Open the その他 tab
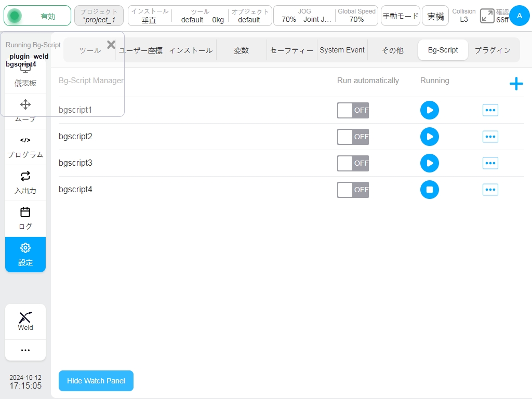This screenshot has width=532, height=399. (393, 50)
